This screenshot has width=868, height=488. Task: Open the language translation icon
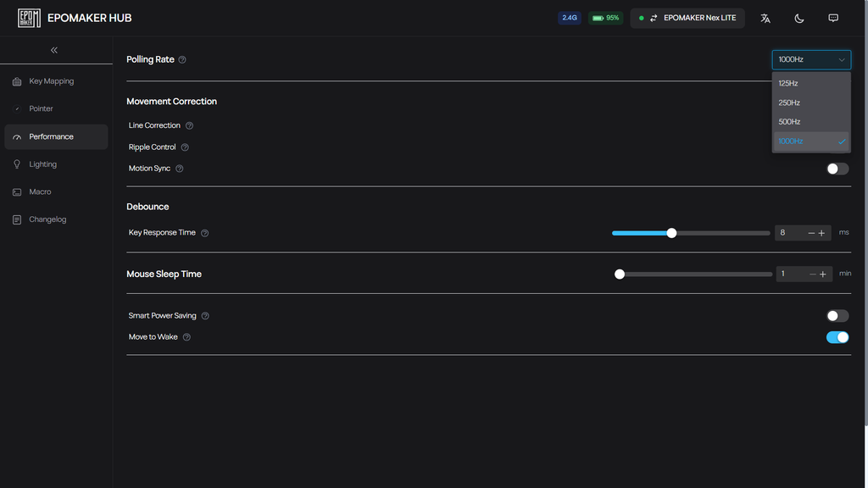pos(765,19)
